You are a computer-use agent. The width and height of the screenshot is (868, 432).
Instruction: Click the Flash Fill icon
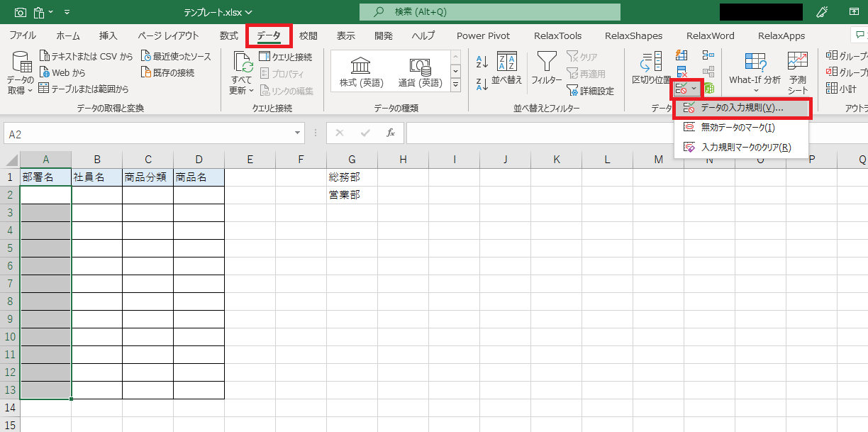point(681,56)
